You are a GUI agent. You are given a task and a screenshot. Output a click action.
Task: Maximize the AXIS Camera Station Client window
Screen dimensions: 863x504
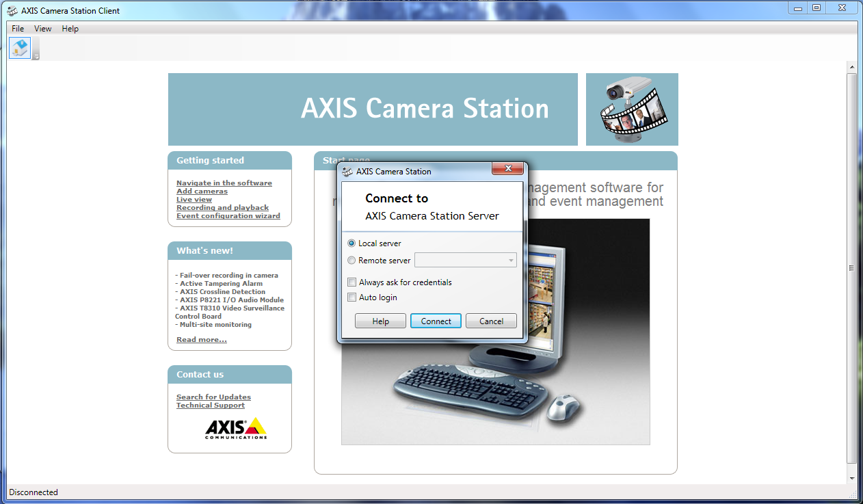pos(816,8)
